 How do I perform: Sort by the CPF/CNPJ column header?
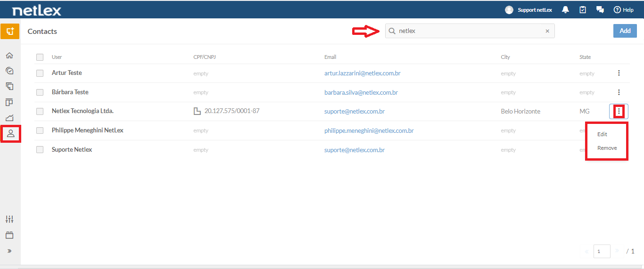[x=205, y=57]
